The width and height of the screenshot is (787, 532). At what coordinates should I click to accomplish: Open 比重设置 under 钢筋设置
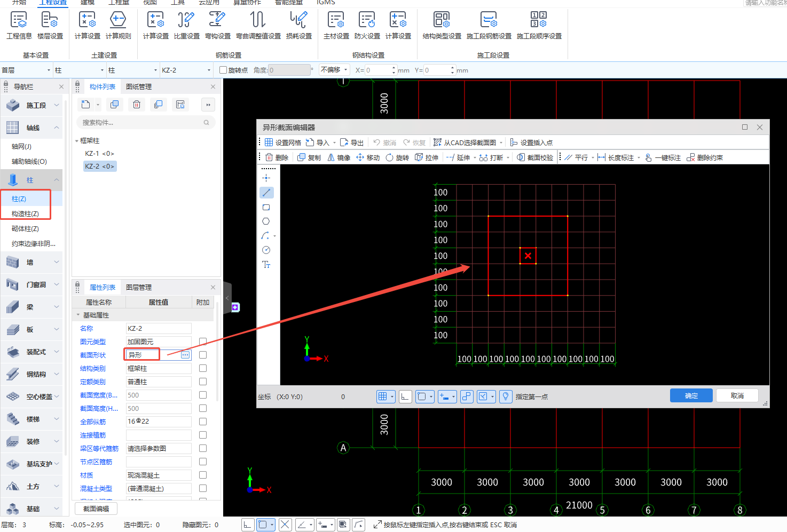point(187,26)
